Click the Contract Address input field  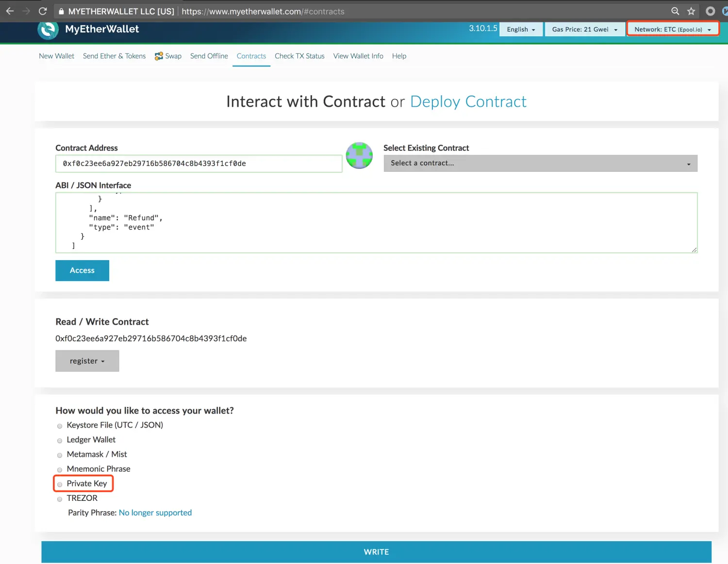[199, 164]
